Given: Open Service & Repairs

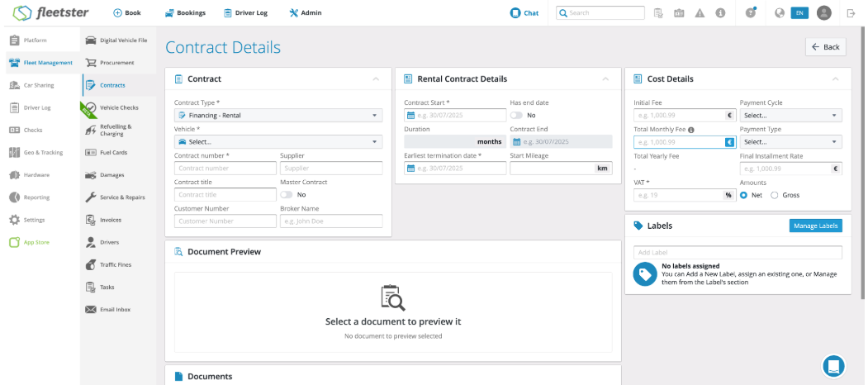Looking at the screenshot, I should [x=119, y=197].
